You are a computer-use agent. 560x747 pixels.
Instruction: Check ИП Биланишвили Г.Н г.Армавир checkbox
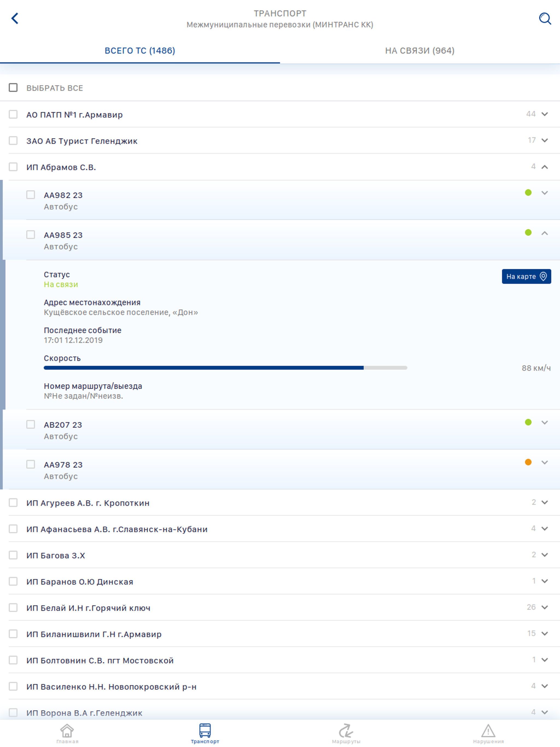point(13,634)
